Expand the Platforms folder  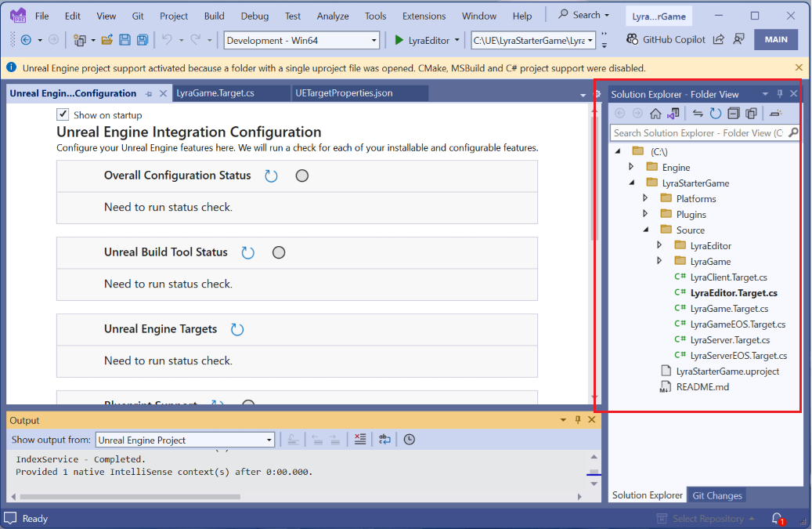(x=644, y=198)
